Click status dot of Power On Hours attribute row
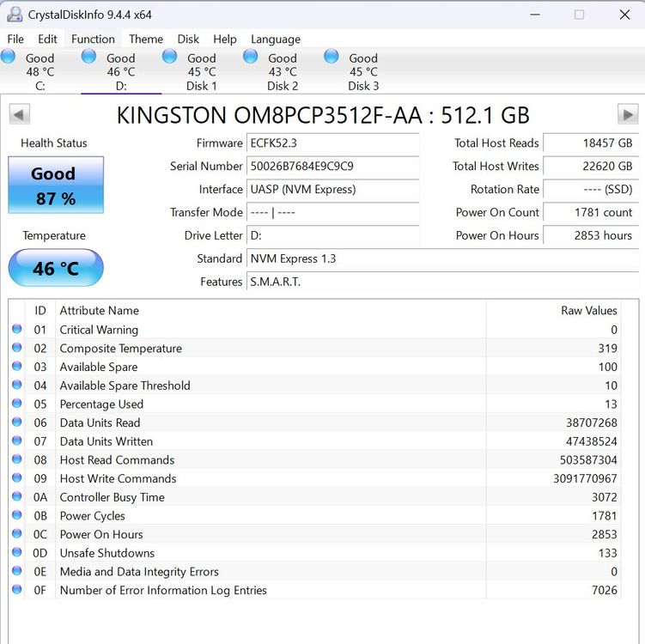 tap(17, 533)
